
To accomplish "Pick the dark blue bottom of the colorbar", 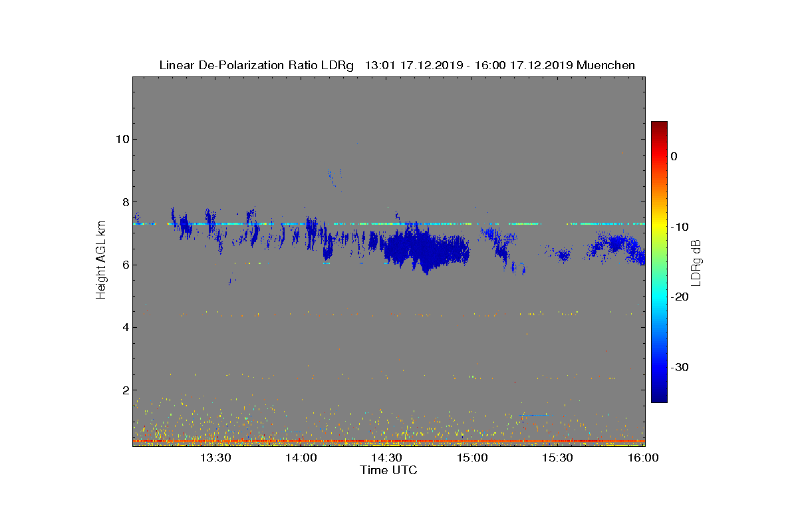I will (659, 398).
